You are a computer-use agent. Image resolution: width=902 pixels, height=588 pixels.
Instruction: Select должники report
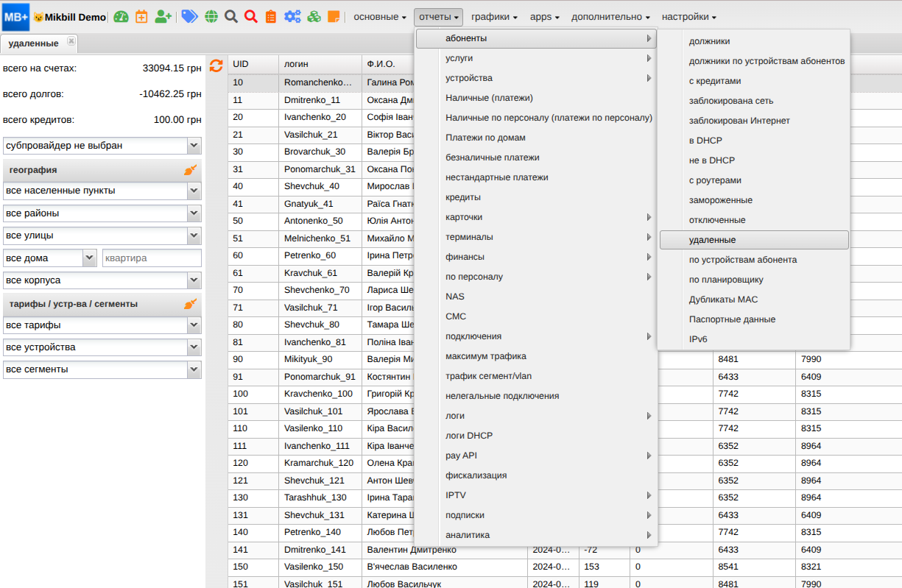(x=754, y=41)
